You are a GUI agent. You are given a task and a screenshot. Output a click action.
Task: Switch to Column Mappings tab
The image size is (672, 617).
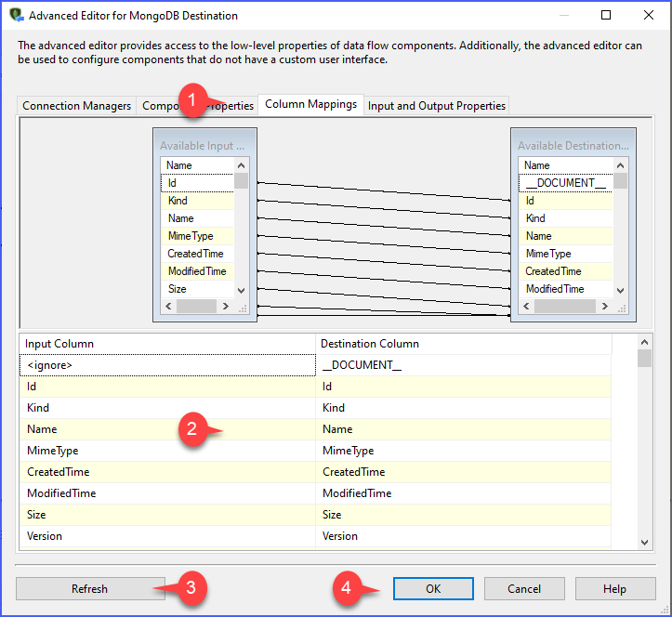click(x=310, y=104)
